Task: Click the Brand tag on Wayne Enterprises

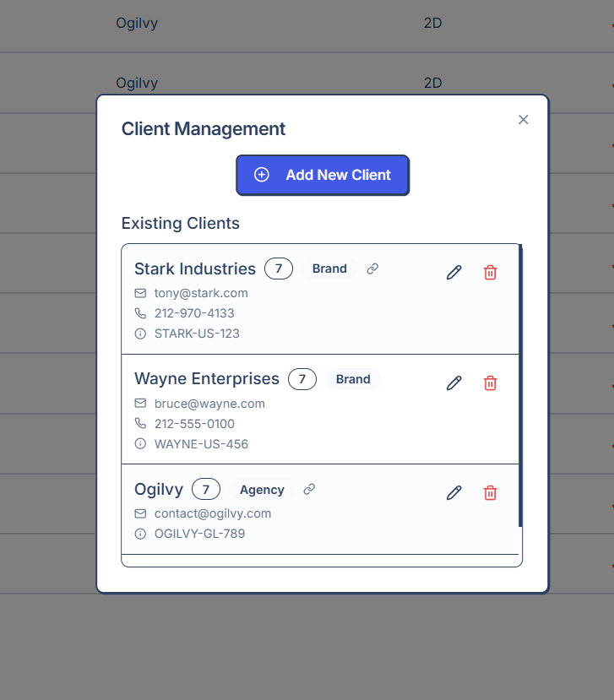Action: click(353, 379)
